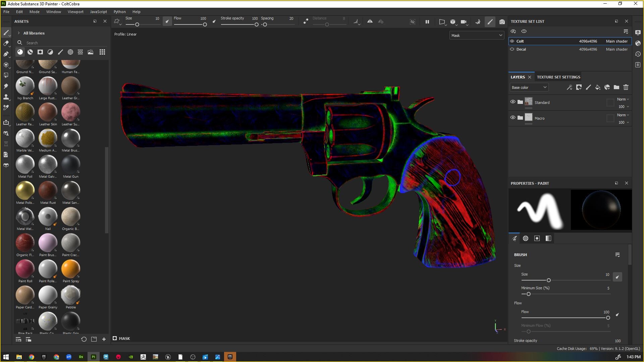
Task: Click the brush Flow slider handle
Action: 608,318
